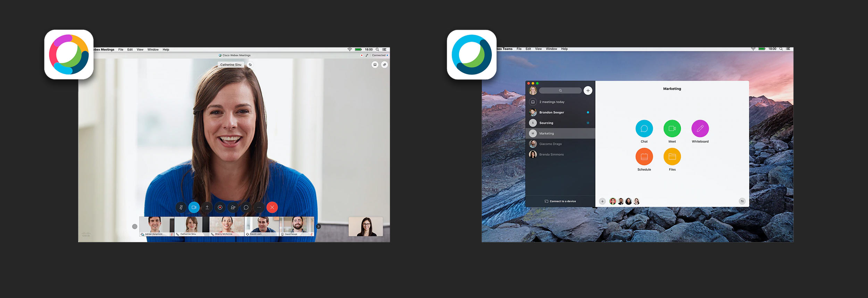Turn off the video camera button
Screen dimensions: 868x298
194,207
